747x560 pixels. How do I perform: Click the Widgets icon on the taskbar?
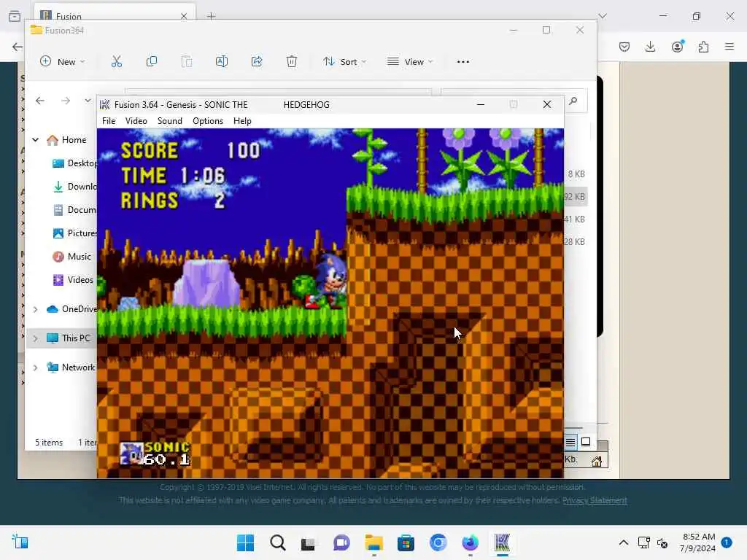click(20, 542)
